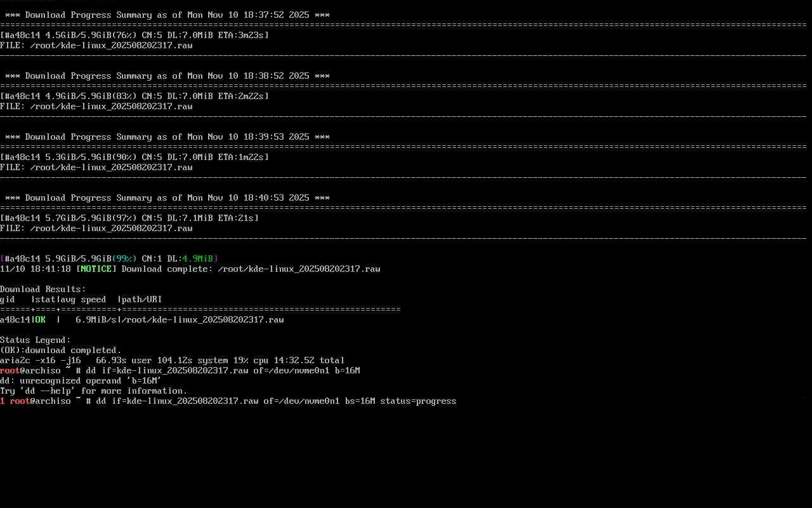Click the 18:39:53 progress summary header
Screen dimensions: 812x508
click(x=167, y=137)
